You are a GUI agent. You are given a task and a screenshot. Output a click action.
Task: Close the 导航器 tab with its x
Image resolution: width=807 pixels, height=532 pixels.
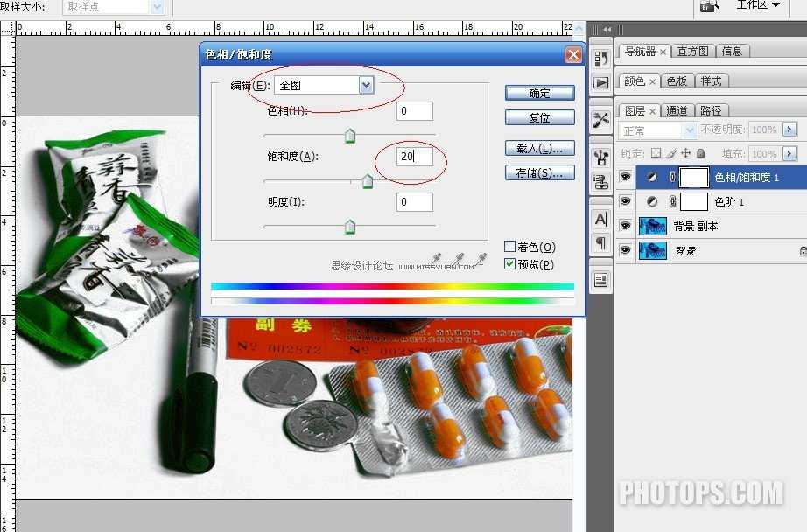tap(663, 52)
